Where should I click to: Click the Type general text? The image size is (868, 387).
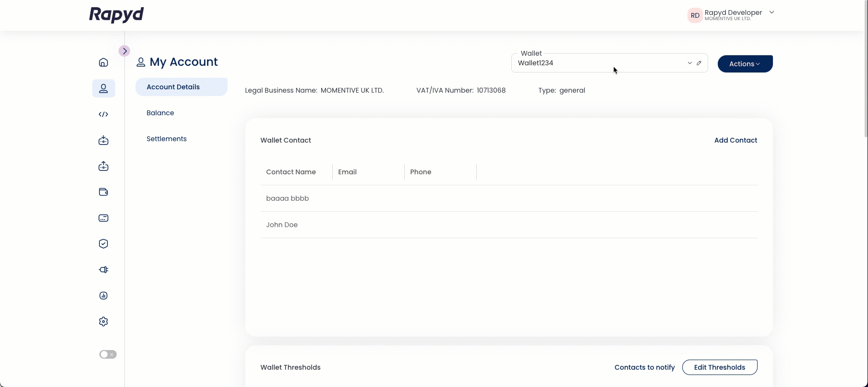click(x=562, y=90)
